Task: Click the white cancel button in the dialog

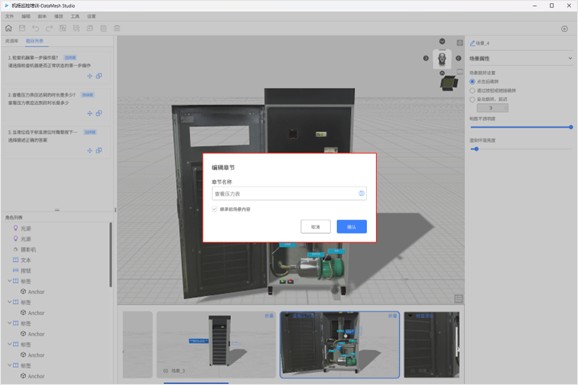Action: point(316,227)
